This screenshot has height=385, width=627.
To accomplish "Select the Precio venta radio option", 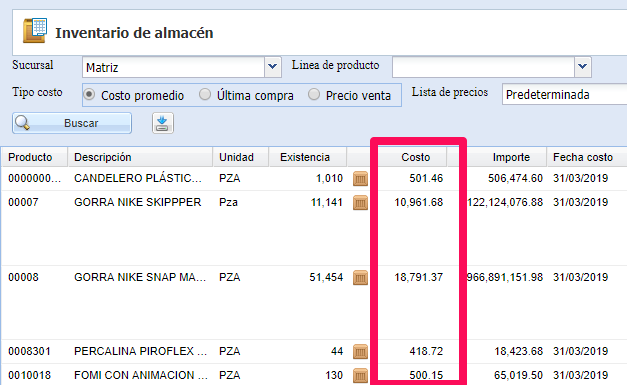I will (x=314, y=94).
